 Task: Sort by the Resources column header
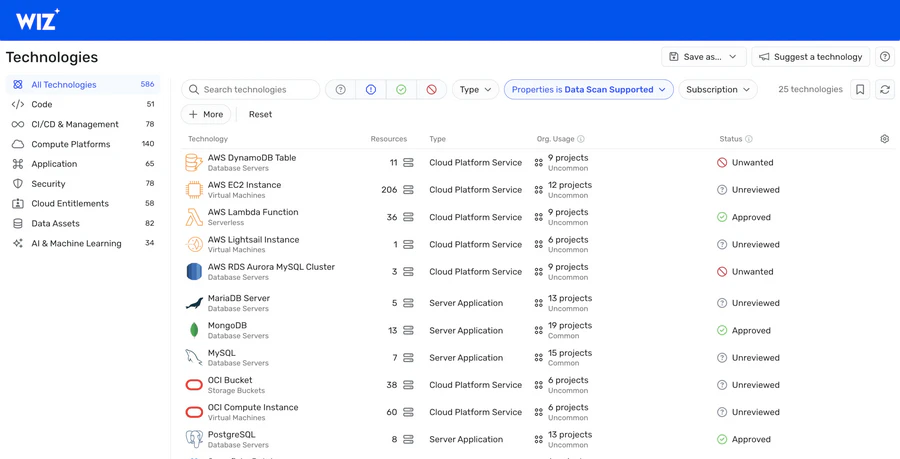(389, 139)
